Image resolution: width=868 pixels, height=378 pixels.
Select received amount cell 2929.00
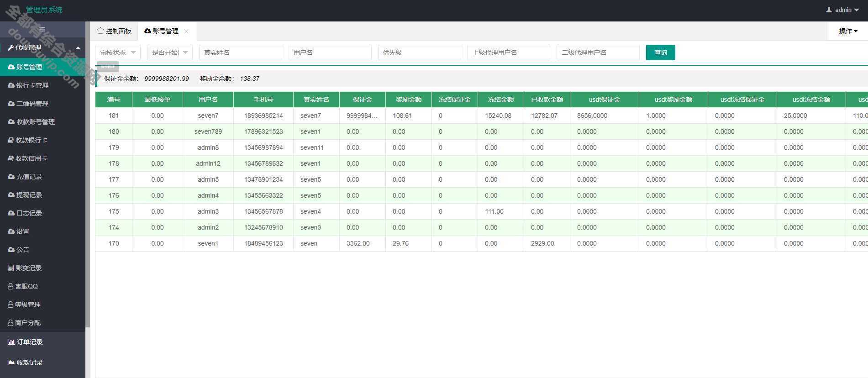tap(547, 243)
